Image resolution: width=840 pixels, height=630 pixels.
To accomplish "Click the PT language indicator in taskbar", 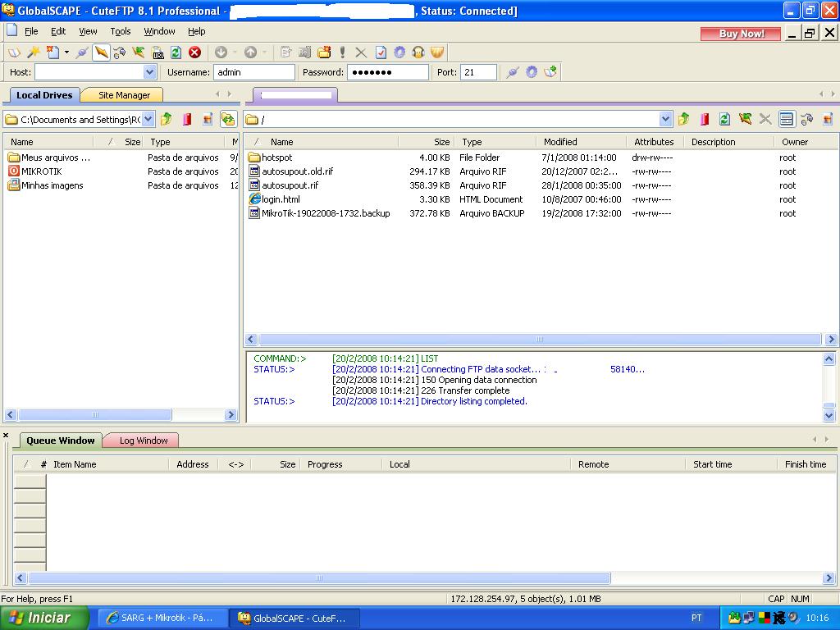I will click(x=696, y=618).
